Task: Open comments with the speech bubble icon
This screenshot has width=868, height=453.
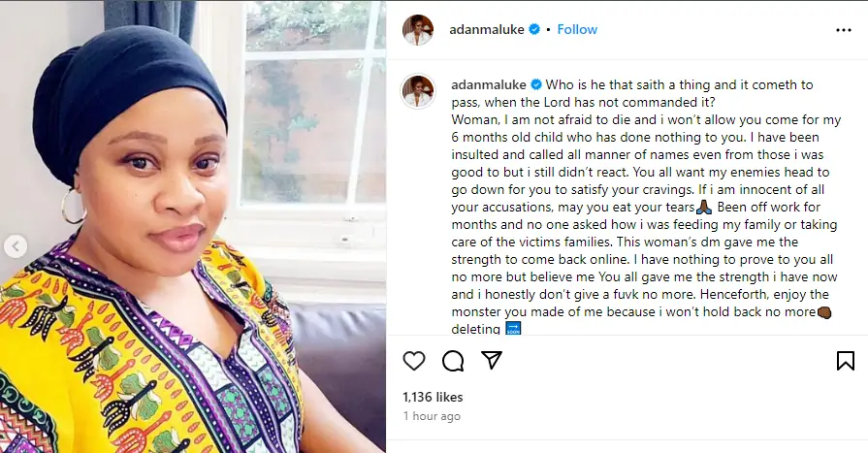Action: point(453,361)
